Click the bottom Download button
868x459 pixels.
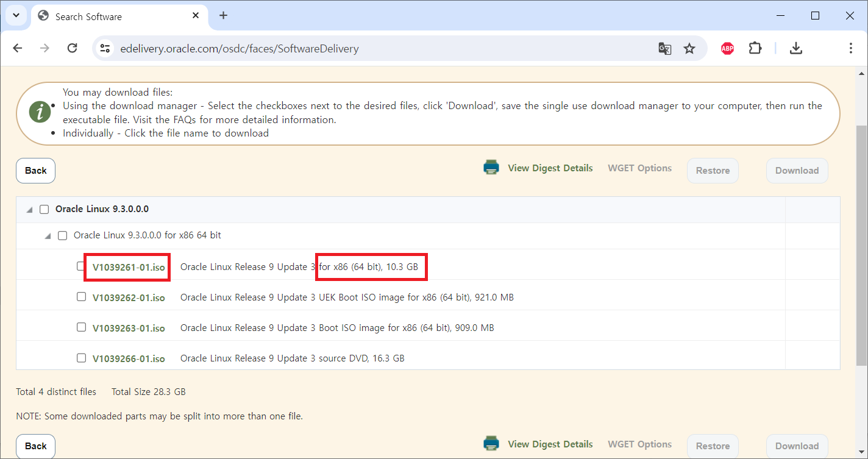(x=797, y=446)
